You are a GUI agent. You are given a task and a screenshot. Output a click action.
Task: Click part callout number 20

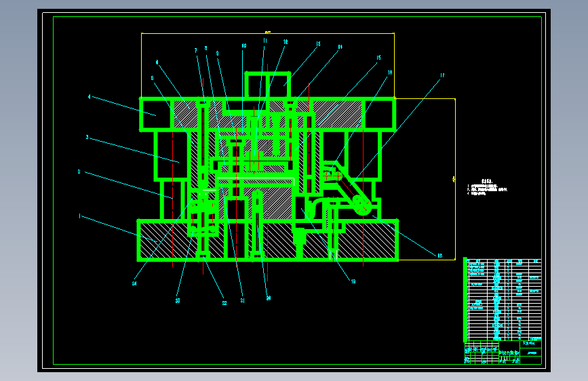coord(268,298)
